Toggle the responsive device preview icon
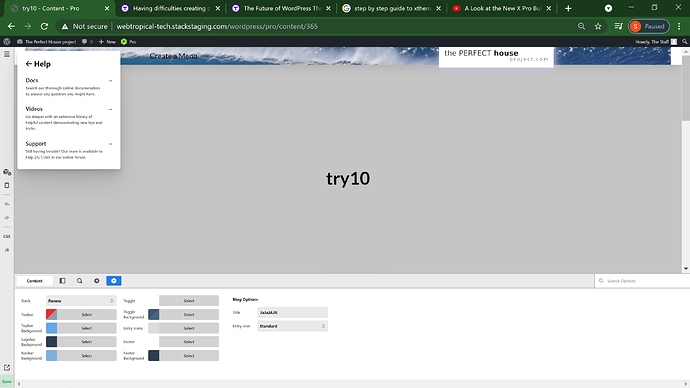This screenshot has width=690, height=388. 7,185
